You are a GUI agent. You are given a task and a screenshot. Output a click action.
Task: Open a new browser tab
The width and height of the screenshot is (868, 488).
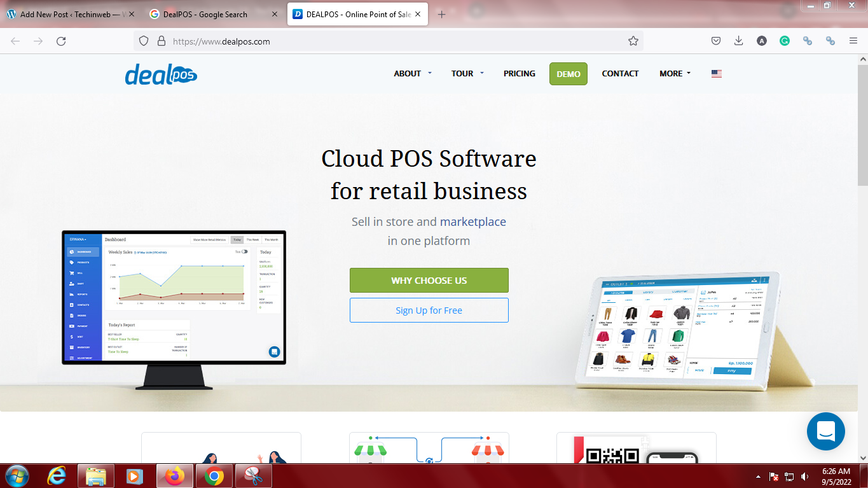coord(442,14)
